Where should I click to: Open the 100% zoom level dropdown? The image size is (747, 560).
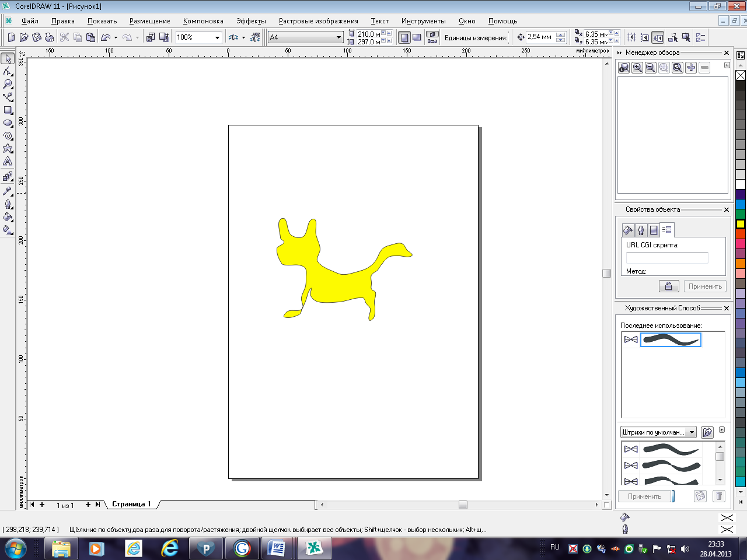(217, 37)
